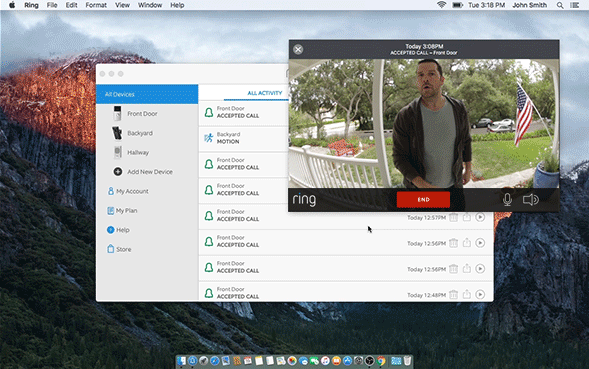Screen dimensions: 589x369
Task: Open the Window menu
Action: pyautogui.click(x=150, y=5)
